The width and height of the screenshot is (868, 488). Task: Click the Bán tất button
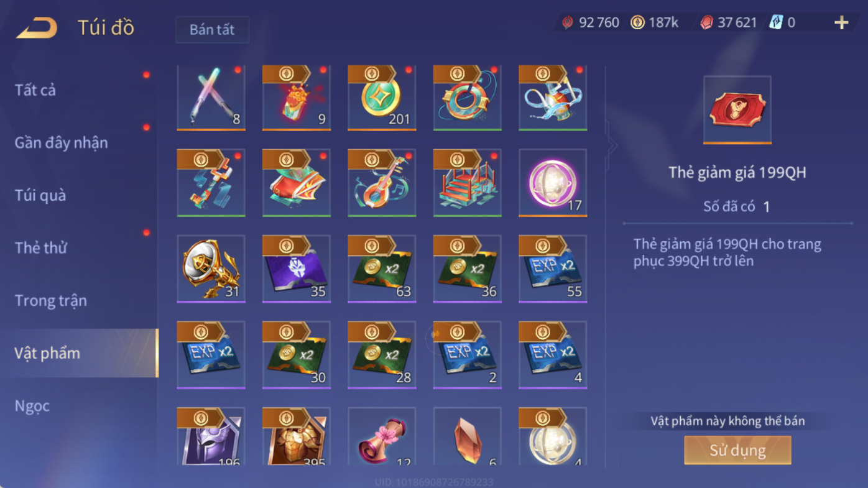tap(213, 30)
